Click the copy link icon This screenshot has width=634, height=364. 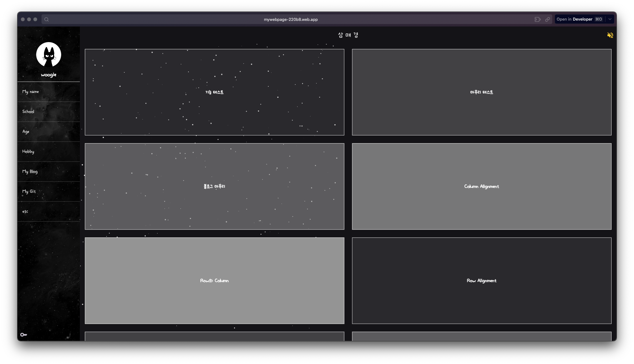(548, 19)
